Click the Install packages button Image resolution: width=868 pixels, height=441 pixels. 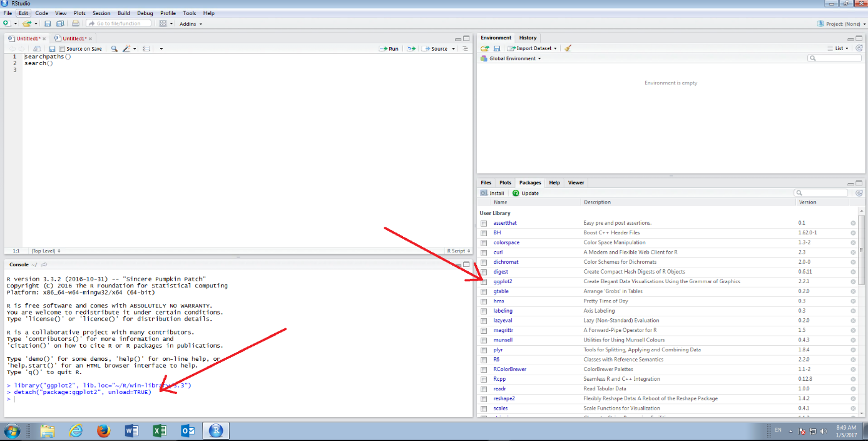point(493,193)
